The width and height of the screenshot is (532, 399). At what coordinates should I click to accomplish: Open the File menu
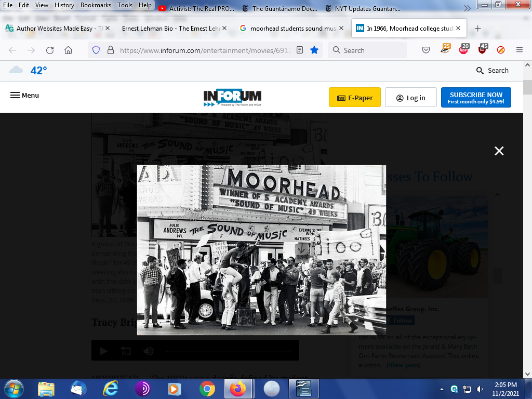point(7,5)
